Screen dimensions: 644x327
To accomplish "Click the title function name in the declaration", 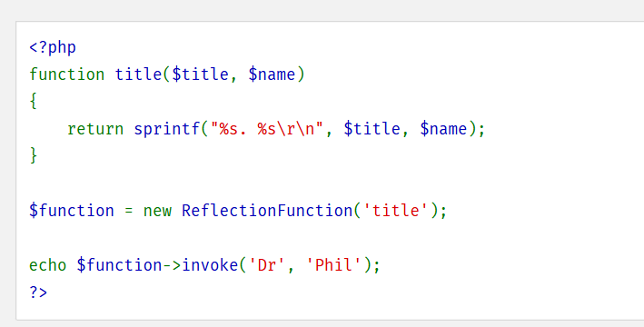I will 138,74.
